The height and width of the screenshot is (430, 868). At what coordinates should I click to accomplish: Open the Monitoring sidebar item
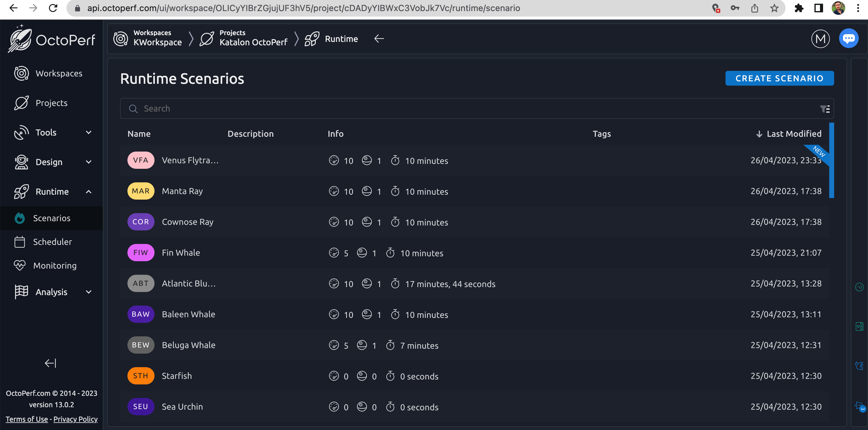point(54,266)
